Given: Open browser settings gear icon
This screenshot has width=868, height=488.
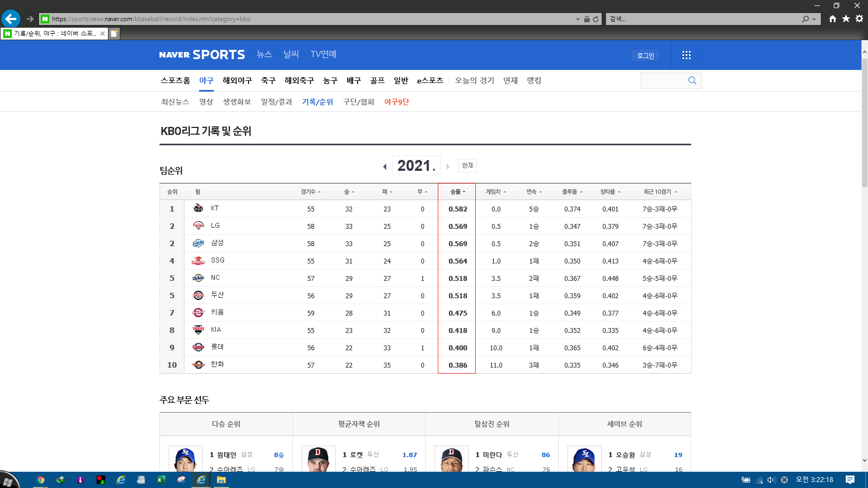Looking at the screenshot, I should [859, 19].
